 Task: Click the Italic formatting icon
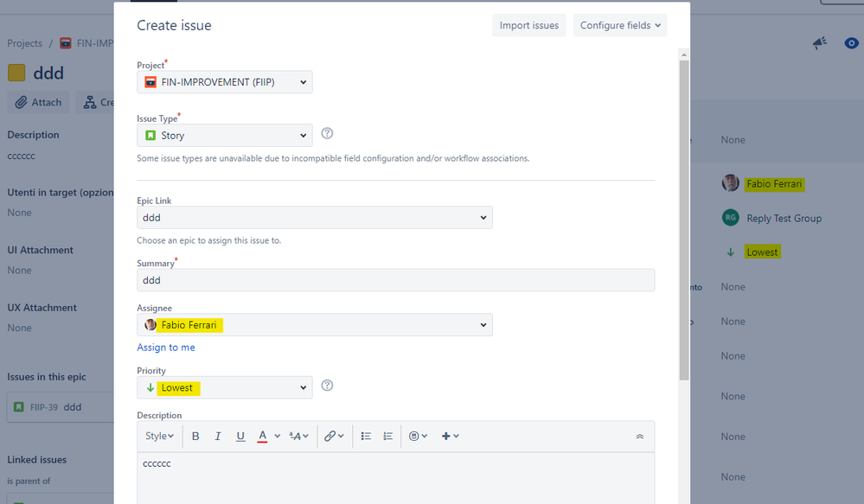(x=218, y=437)
